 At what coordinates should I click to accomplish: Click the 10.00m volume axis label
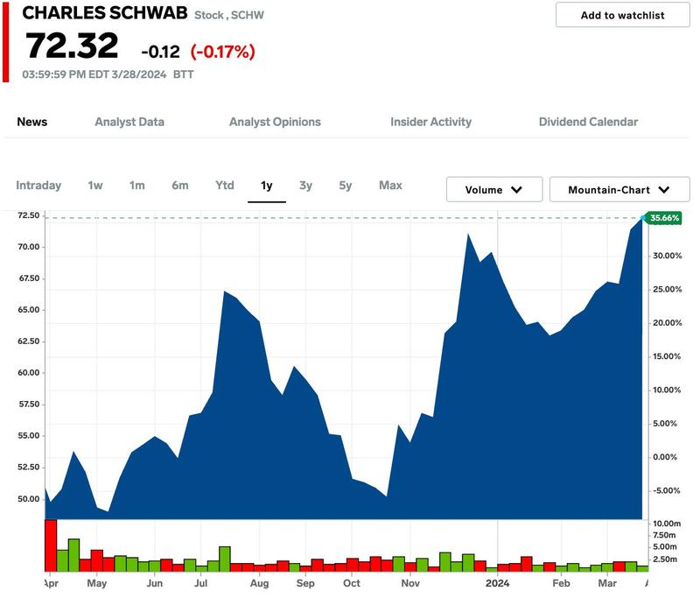point(667,524)
